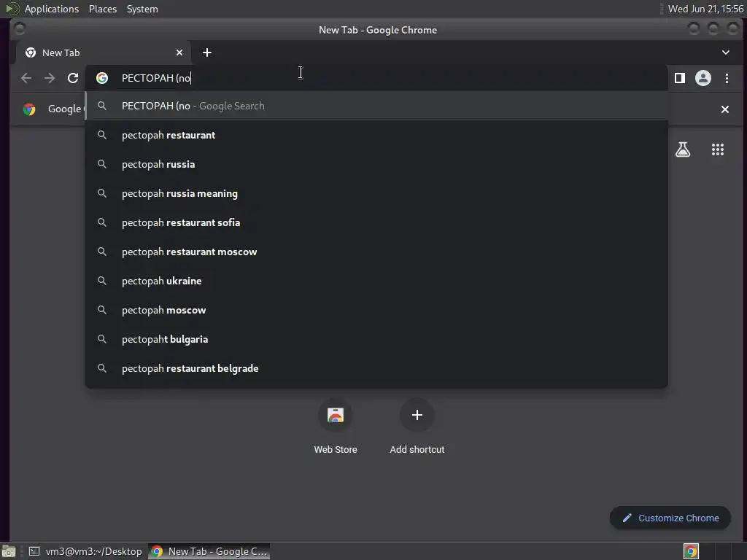Open the Web Store shortcut icon
The image size is (747, 560).
tap(336, 415)
